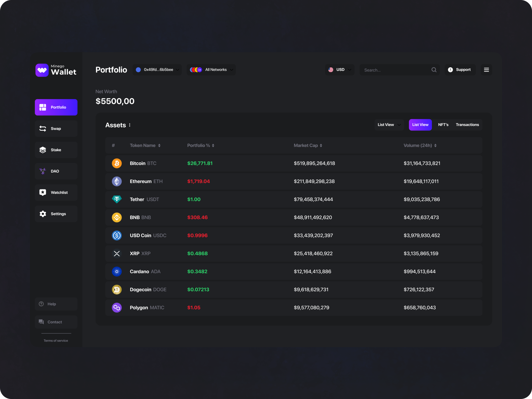Select Ethereum ETH token name
Image resolution: width=532 pixels, height=399 pixels.
[x=146, y=181]
